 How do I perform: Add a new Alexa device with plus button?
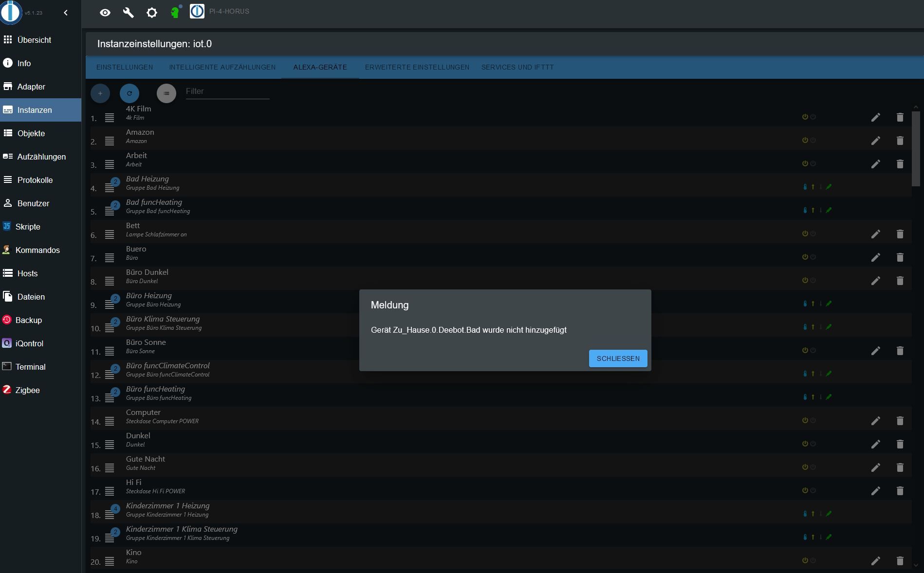[x=100, y=93]
